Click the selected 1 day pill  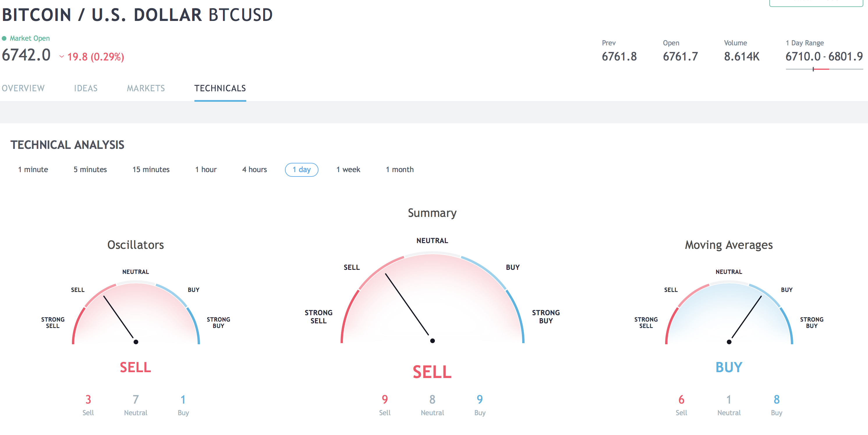point(302,169)
